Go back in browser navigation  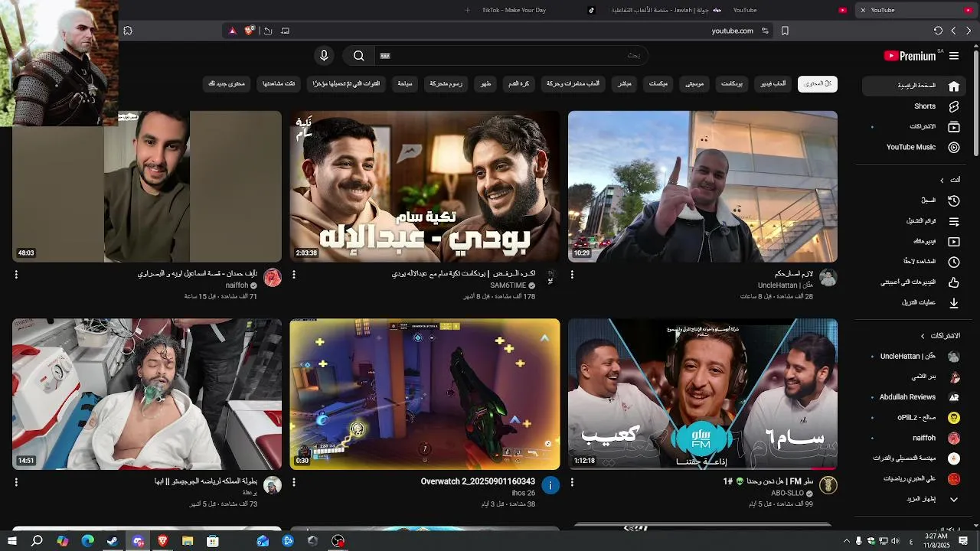pyautogui.click(x=969, y=31)
